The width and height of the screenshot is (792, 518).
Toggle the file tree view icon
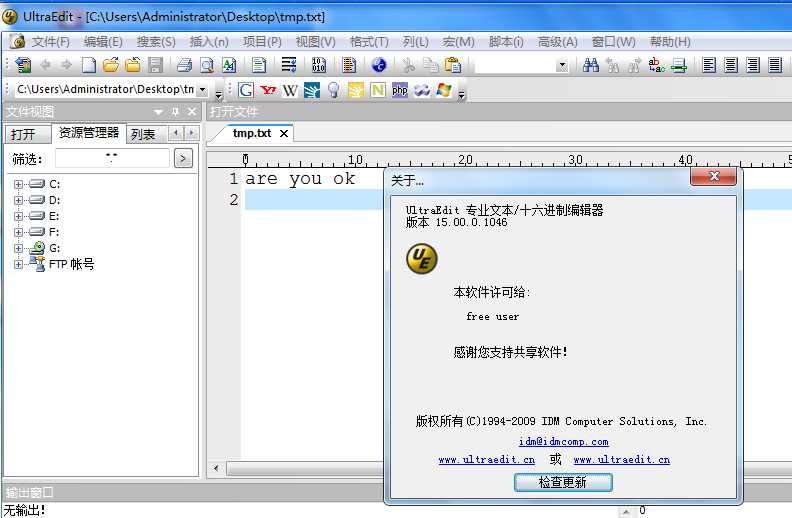coord(23,65)
